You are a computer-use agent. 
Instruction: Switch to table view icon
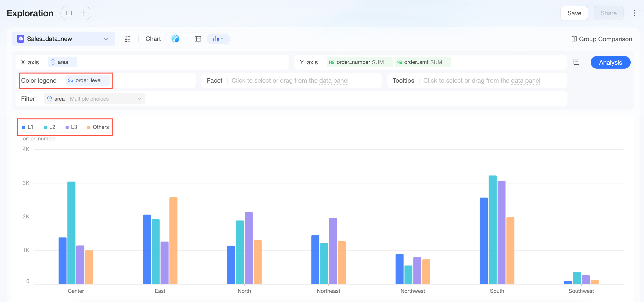tap(198, 39)
